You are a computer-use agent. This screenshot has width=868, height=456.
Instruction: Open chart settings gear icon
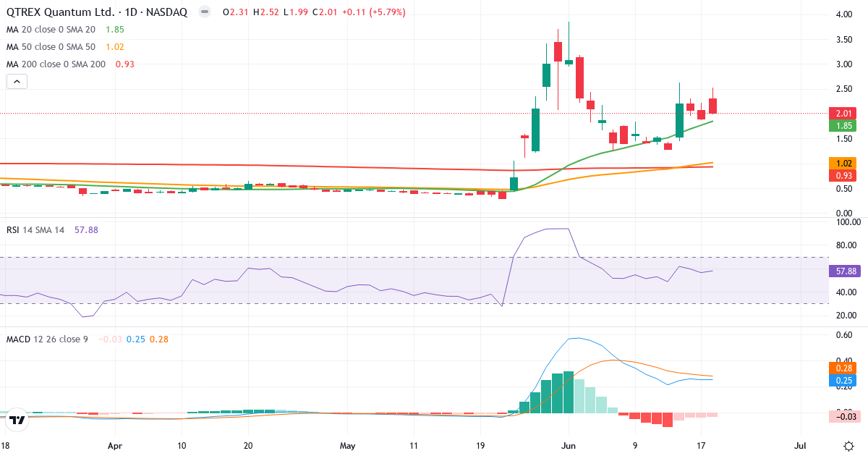[x=848, y=446]
